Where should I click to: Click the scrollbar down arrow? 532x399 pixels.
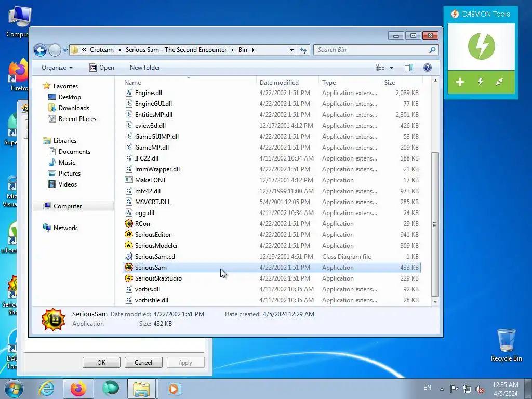pos(435,301)
